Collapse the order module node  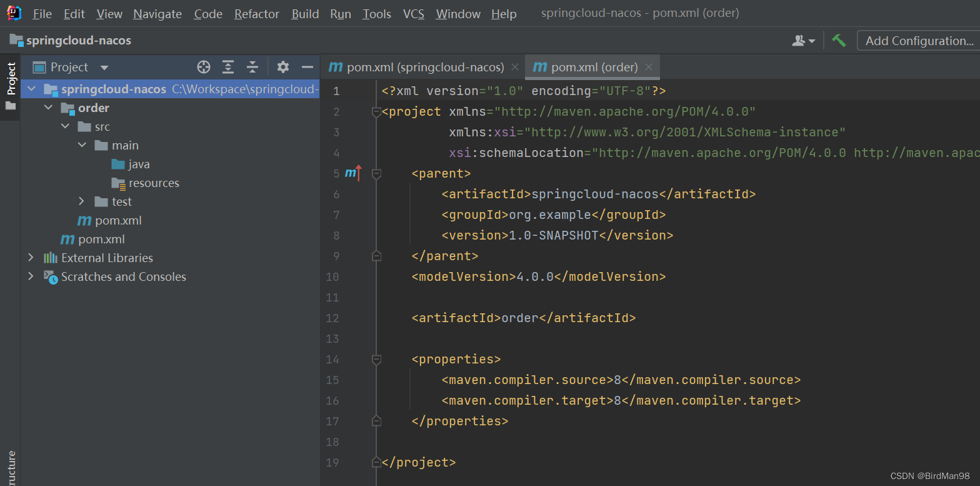48,108
